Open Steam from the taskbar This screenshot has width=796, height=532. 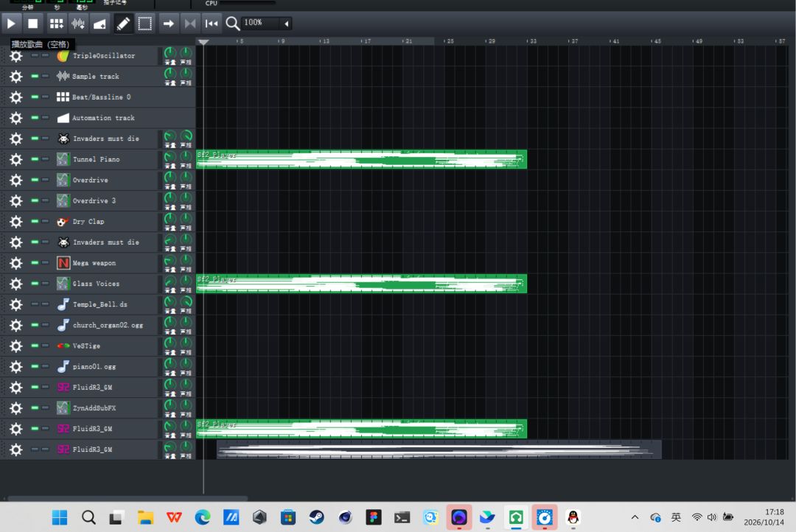[317, 517]
